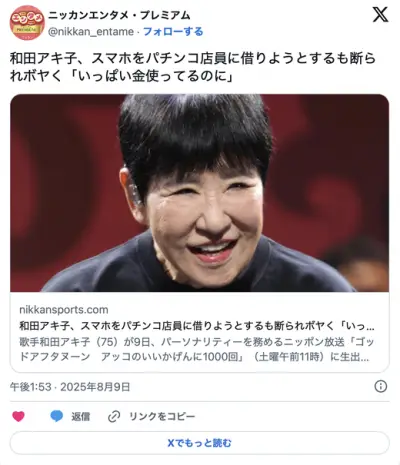Click the tweet body text
Screen dimensions: 400x465
193,67
